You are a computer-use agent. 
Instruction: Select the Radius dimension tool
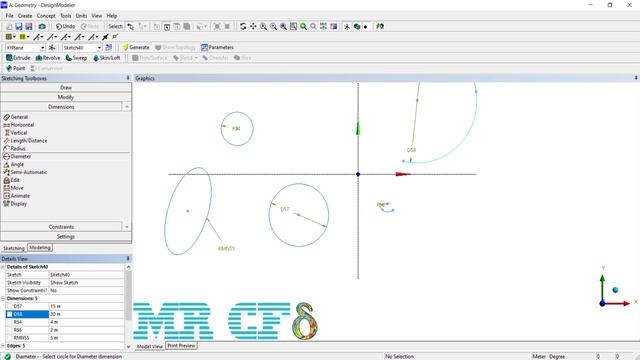click(x=15, y=149)
